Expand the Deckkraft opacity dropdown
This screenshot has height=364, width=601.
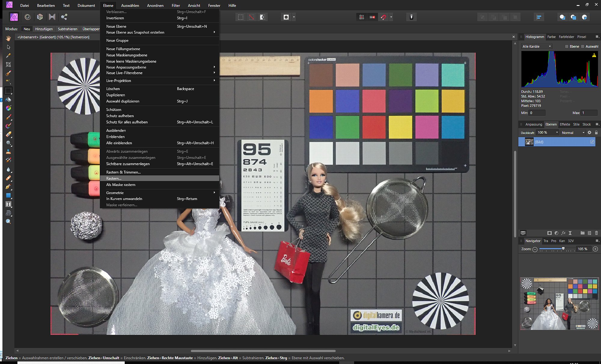coord(557,132)
